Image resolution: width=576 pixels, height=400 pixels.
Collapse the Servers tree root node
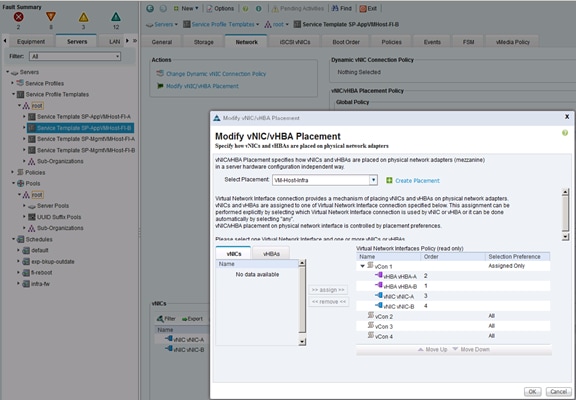coord(7,72)
